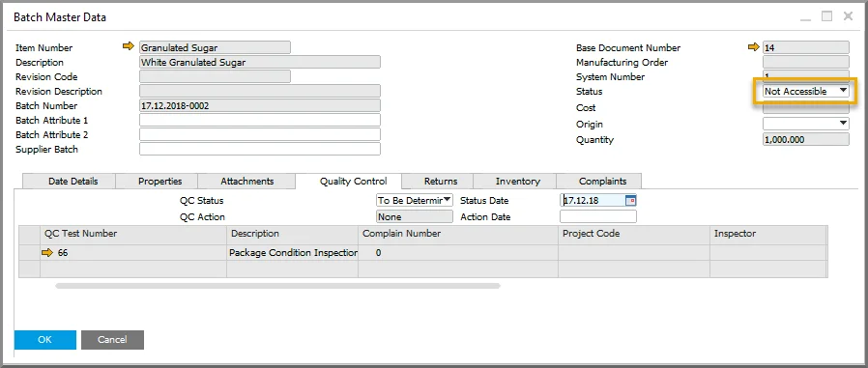
Task: Follow the Base Document Number link arrow
Action: point(753,47)
